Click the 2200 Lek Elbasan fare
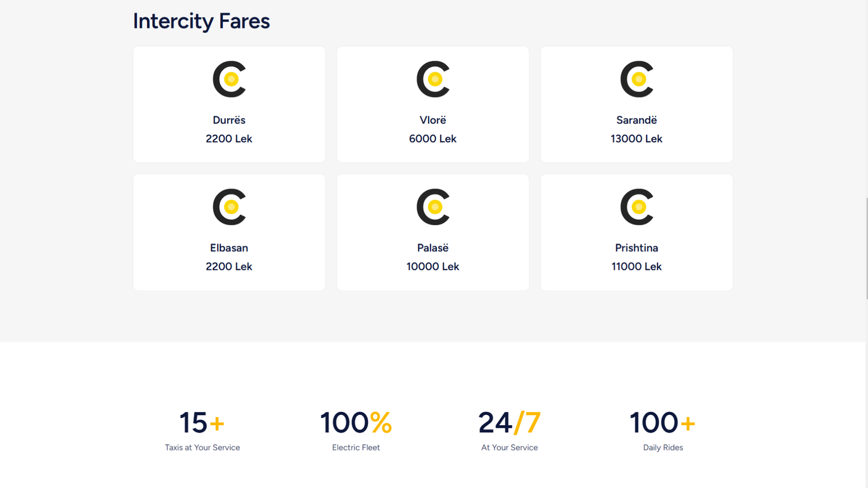The height and width of the screenshot is (488, 868). [x=229, y=266]
